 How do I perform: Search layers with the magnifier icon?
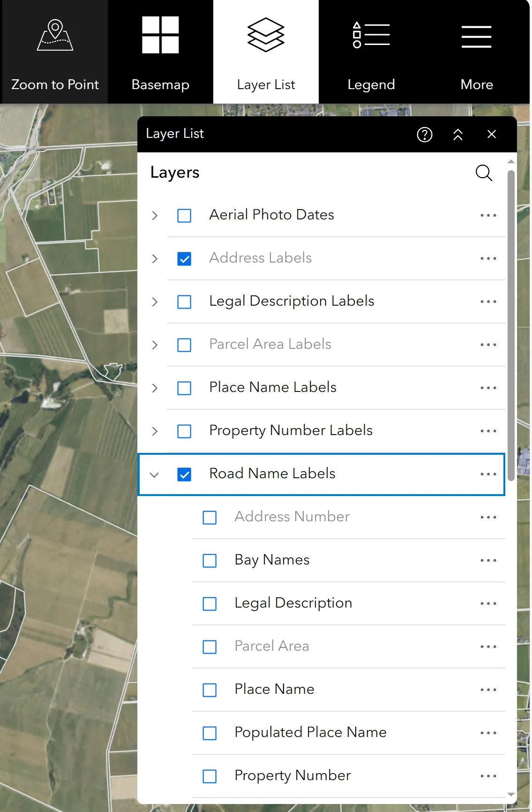[x=484, y=173]
